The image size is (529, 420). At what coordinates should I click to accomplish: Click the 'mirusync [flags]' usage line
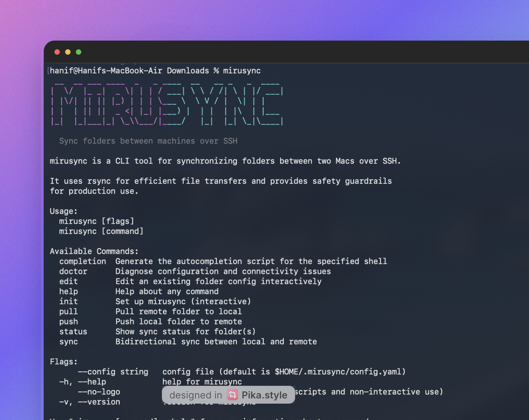[97, 221]
